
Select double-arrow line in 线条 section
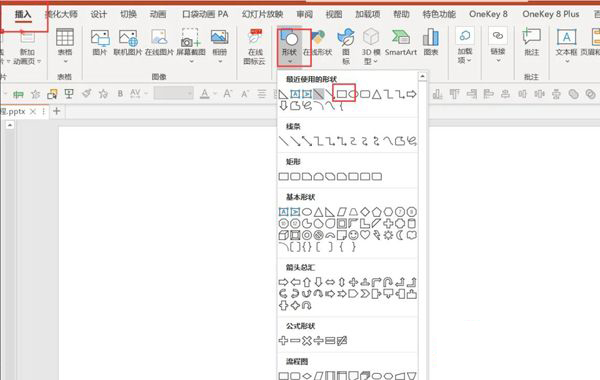[x=307, y=141]
